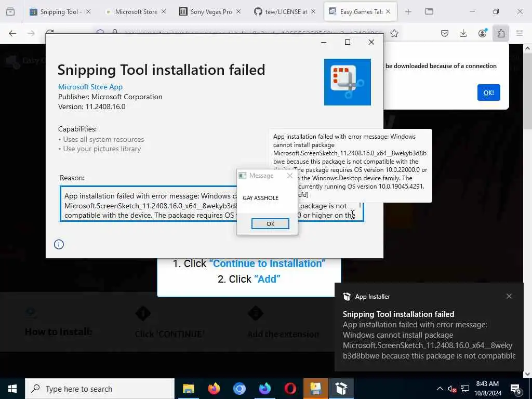Click the "Continue to Installation" text
Image resolution: width=532 pixels, height=399 pixels.
(x=268, y=263)
